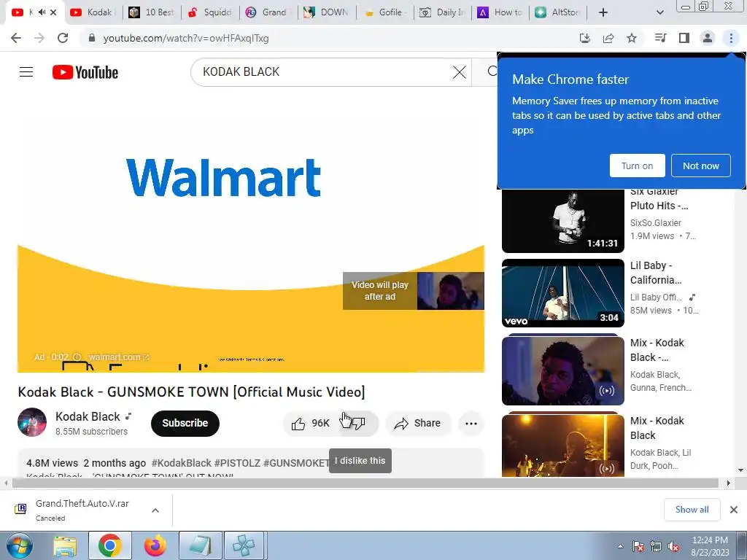747x560 pixels.
Task: Turn on Memory Saver
Action: (x=637, y=166)
